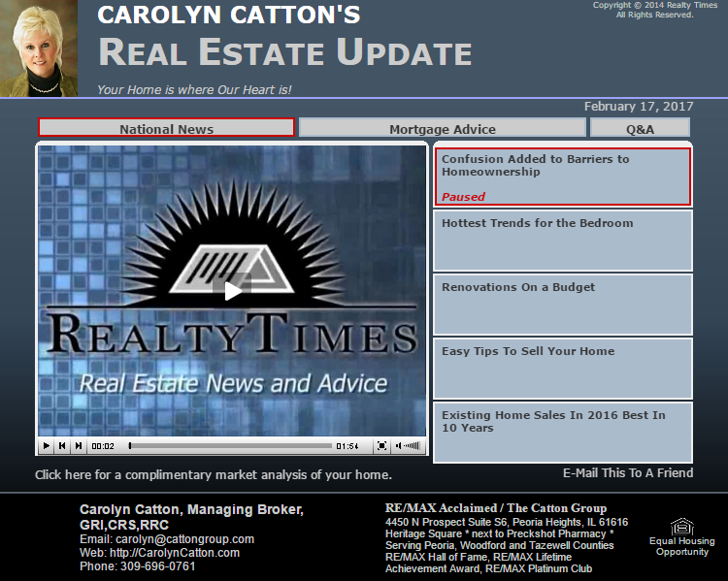Select 'Hottest Trends for the Bedroom' video

tap(562, 240)
